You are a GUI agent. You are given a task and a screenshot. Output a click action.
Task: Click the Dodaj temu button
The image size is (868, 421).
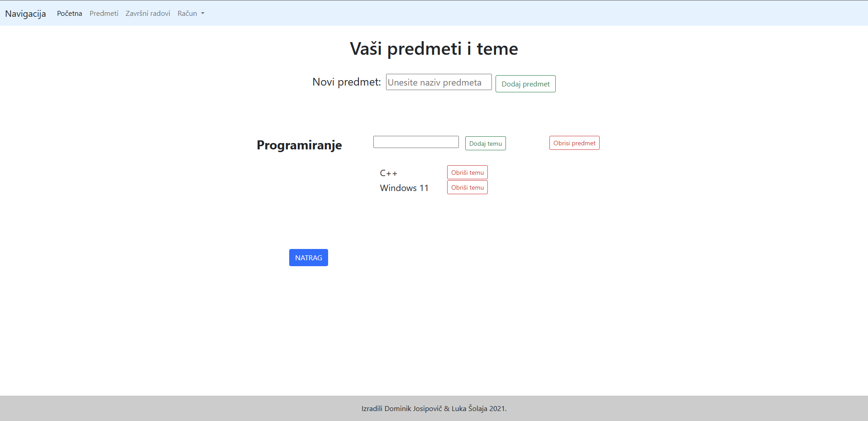(485, 143)
